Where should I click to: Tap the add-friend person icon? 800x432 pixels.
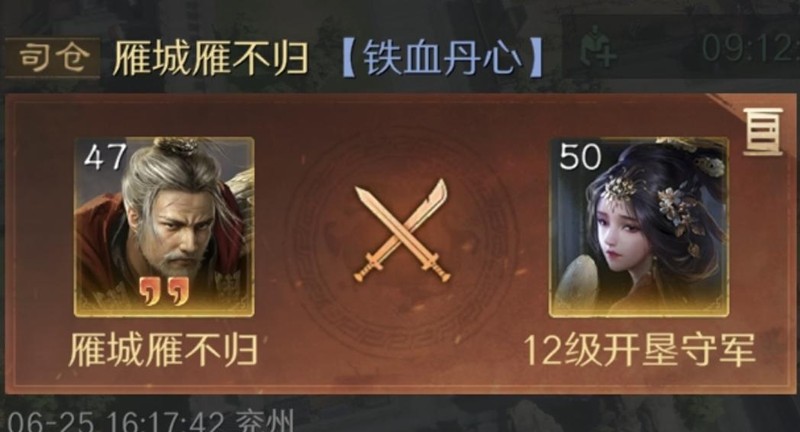598,49
